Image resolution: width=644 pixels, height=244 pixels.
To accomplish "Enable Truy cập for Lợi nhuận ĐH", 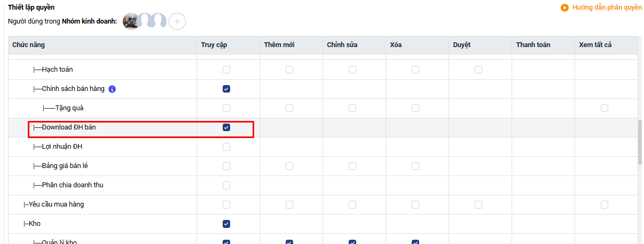I will coord(226,147).
